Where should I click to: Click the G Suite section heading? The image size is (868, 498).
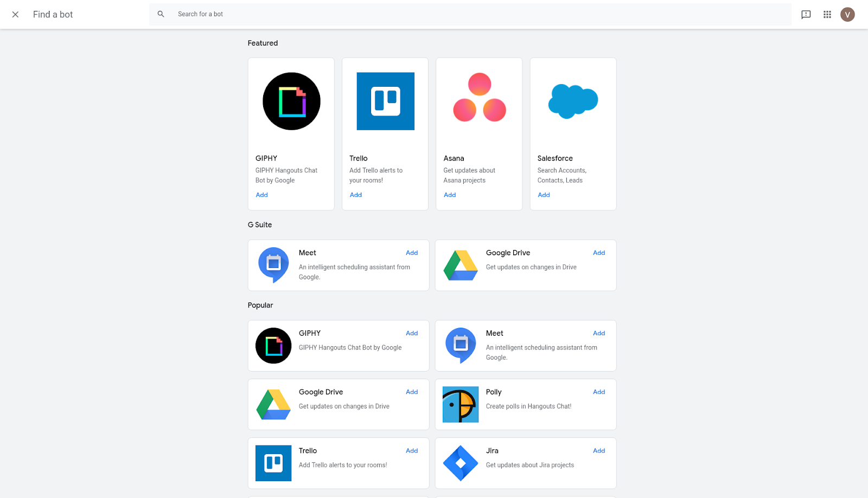coord(260,225)
